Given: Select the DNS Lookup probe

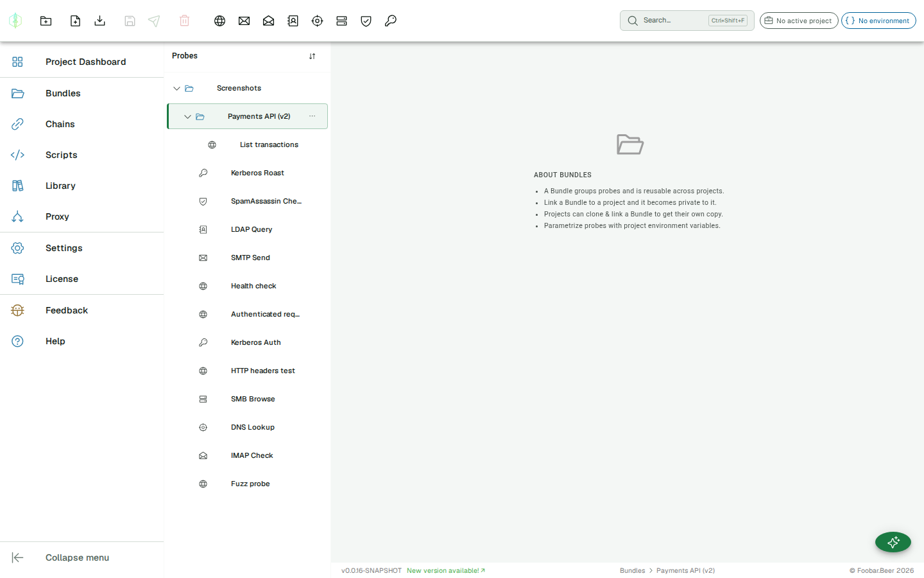Looking at the screenshot, I should (x=248, y=427).
